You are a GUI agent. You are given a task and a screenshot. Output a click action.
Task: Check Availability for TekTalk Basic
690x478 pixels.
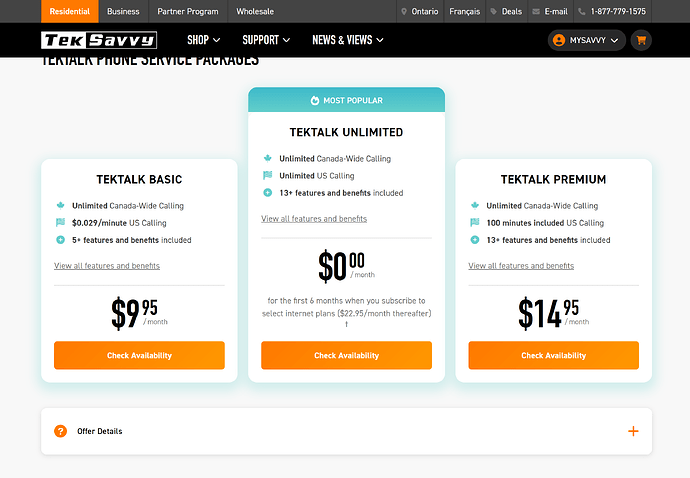[x=139, y=355]
